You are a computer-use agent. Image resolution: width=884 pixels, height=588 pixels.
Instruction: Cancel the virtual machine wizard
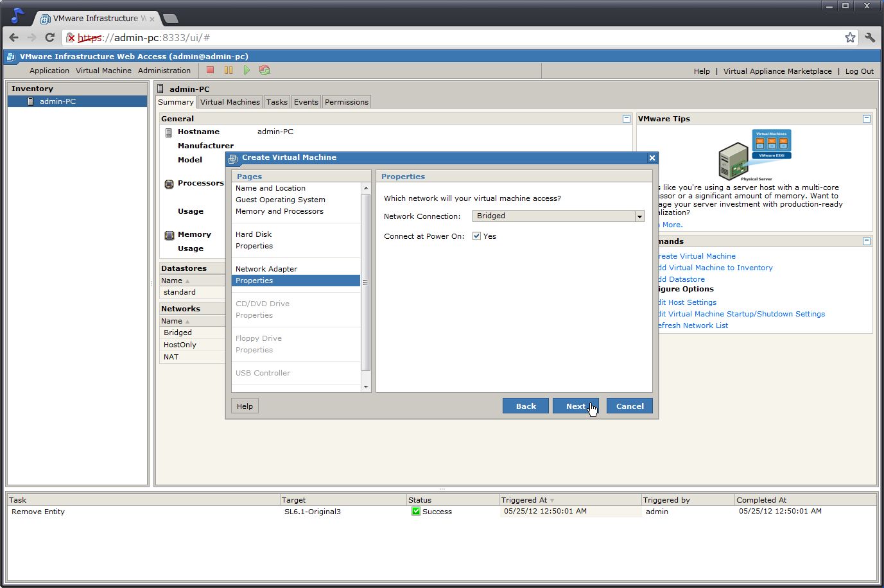pos(630,406)
